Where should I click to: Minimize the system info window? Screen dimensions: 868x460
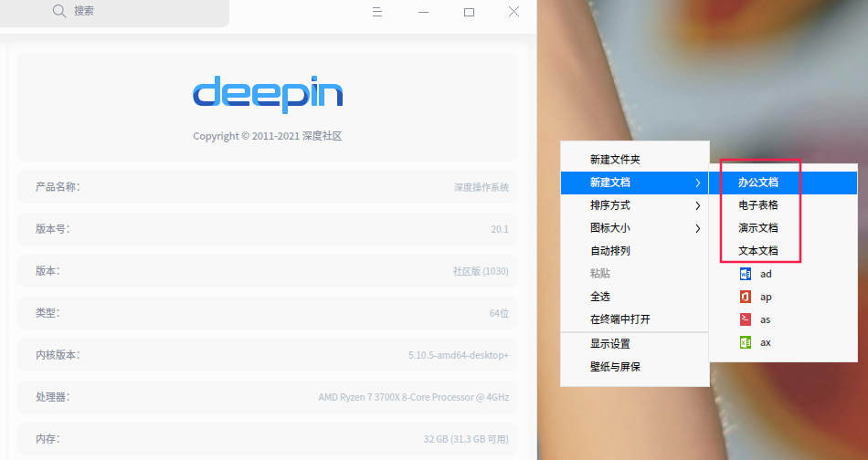pos(423,12)
